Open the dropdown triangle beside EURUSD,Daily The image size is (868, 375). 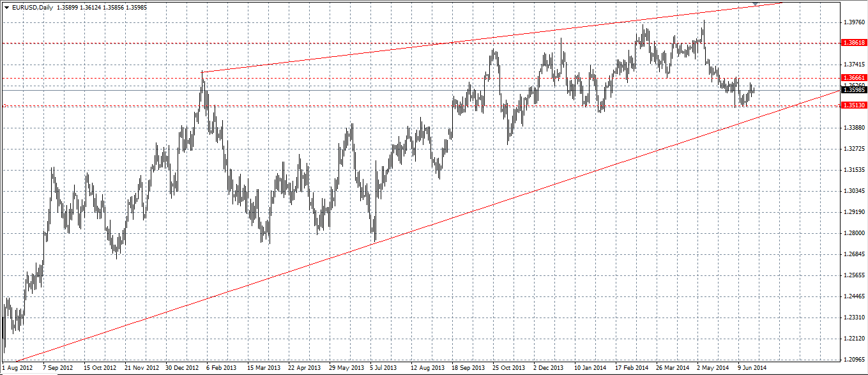coord(6,7)
